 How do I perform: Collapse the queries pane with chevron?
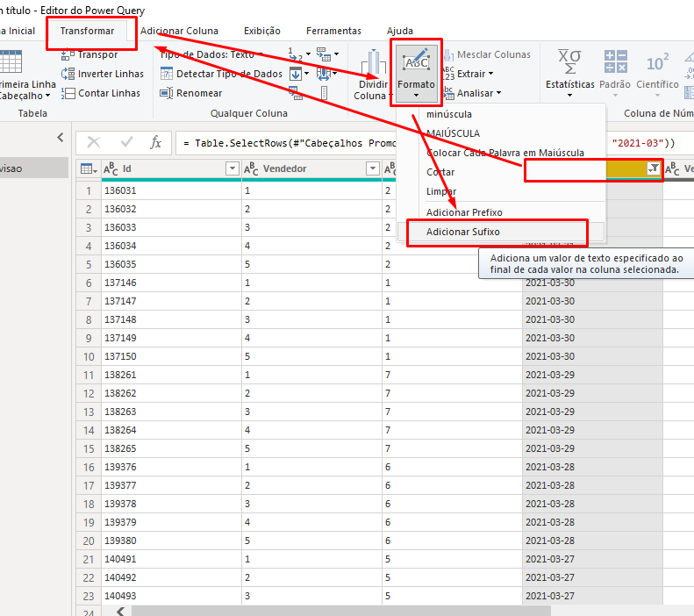tap(61, 138)
